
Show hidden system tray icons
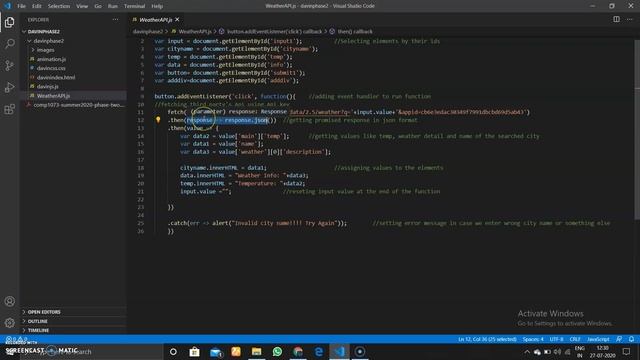[527, 352]
